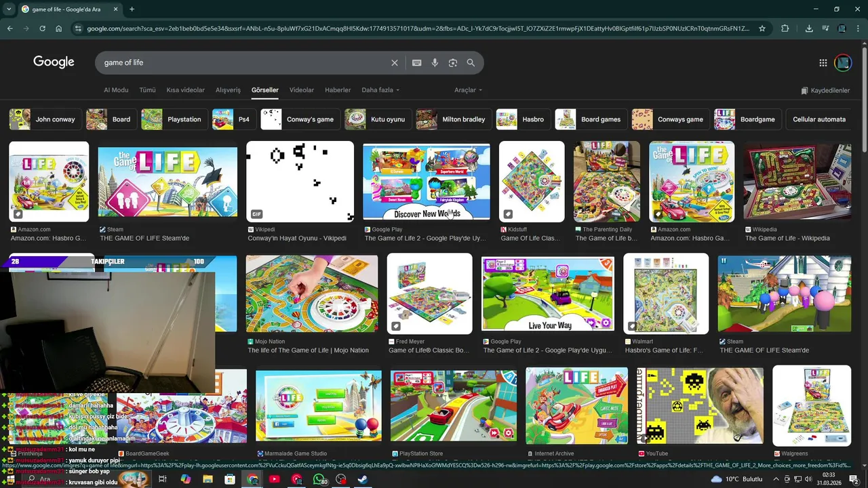Go to Google home via logo
The width and height of the screenshot is (868, 488).
pos(54,62)
